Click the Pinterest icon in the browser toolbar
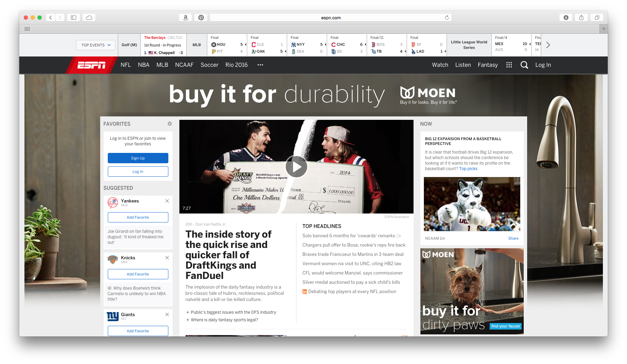The height and width of the screenshot is (364, 627). coord(201,17)
